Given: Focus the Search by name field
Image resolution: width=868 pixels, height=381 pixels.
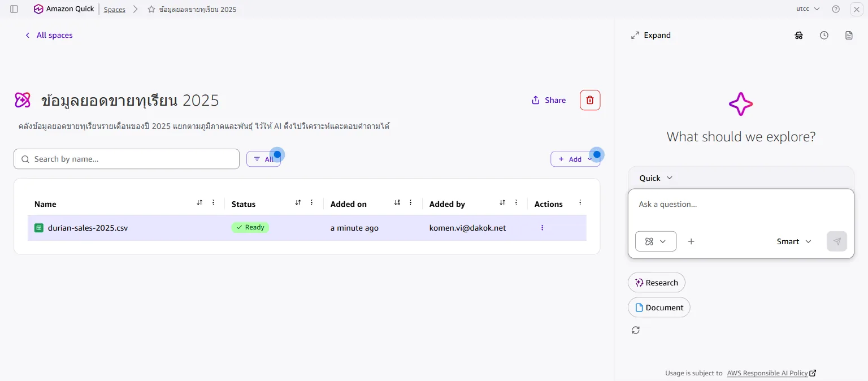Looking at the screenshot, I should pos(127,159).
